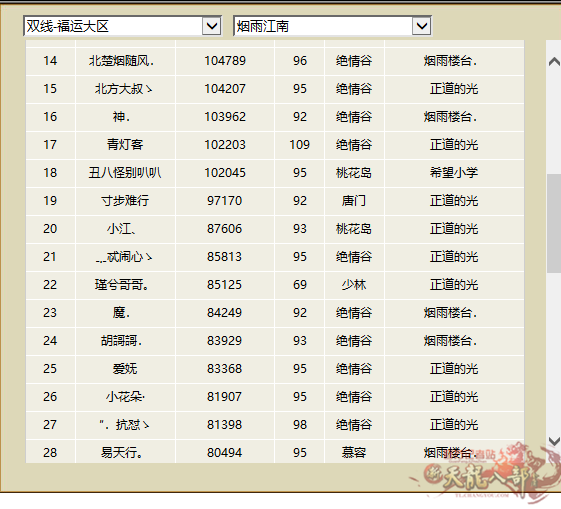The image size is (561, 509).
Task: Select player name 丑八怪别叭叭
Action: click(125, 173)
